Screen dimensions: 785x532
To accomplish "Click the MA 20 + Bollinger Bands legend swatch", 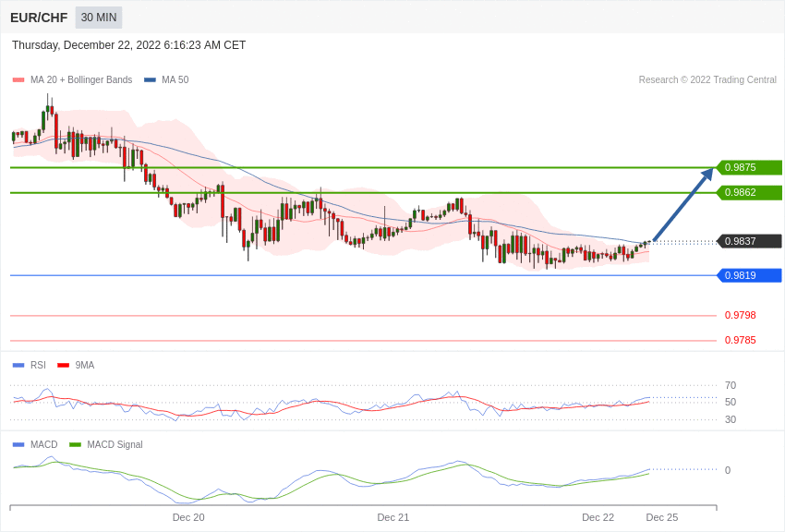I will click(x=18, y=80).
